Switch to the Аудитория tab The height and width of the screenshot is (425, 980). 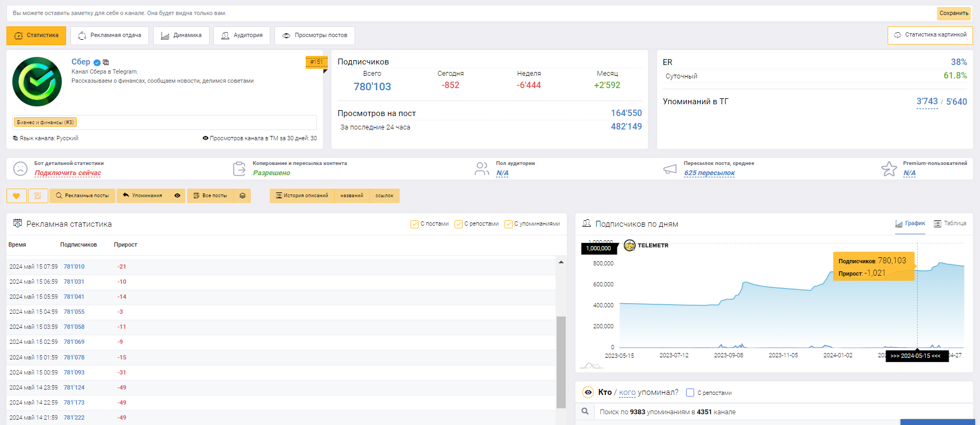click(x=242, y=35)
